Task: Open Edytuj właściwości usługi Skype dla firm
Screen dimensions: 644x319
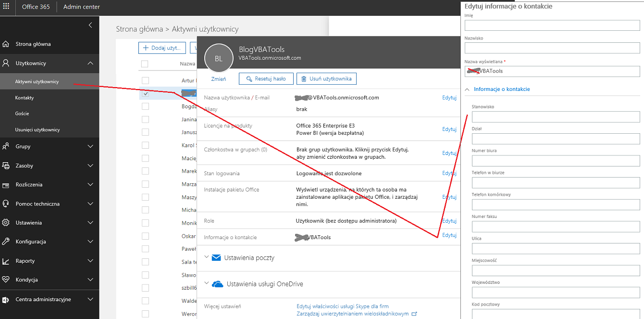Action: tap(343, 306)
